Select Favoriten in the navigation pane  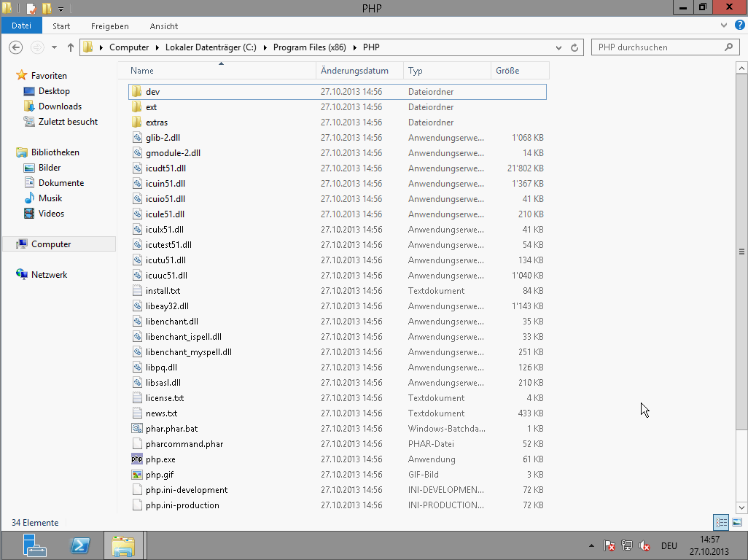pyautogui.click(x=49, y=75)
